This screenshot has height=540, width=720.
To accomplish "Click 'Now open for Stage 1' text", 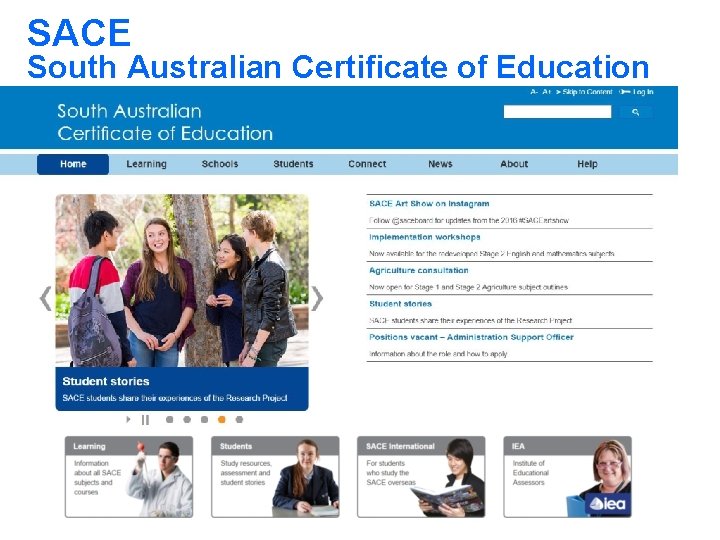I will point(468,287).
